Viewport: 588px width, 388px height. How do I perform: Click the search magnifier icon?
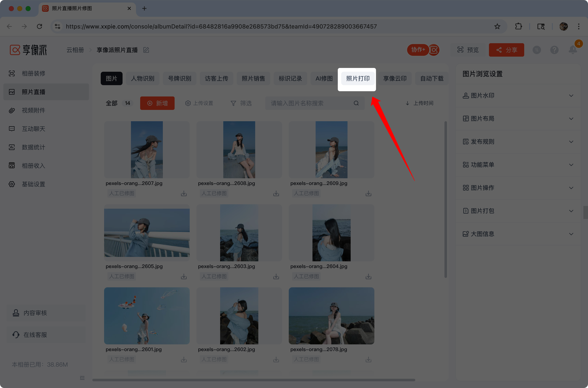[x=356, y=103]
